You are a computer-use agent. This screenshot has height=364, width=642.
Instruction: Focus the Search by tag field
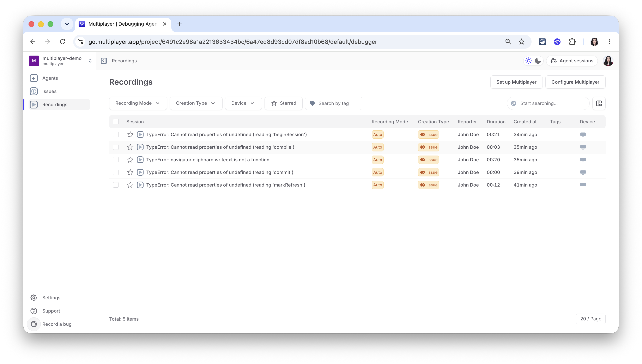click(334, 103)
